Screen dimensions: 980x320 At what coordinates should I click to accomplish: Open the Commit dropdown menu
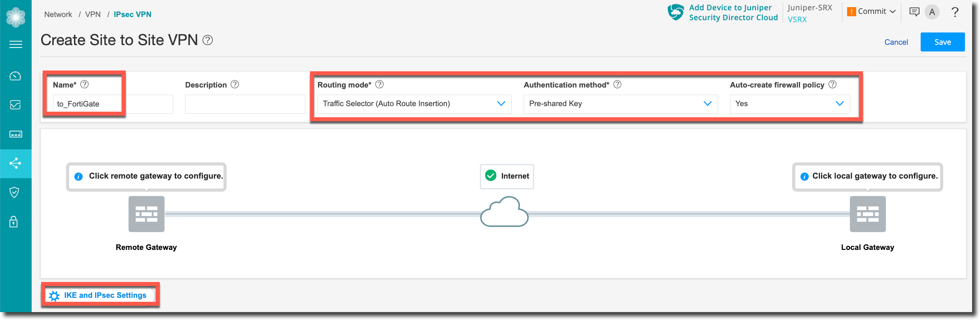click(x=872, y=11)
